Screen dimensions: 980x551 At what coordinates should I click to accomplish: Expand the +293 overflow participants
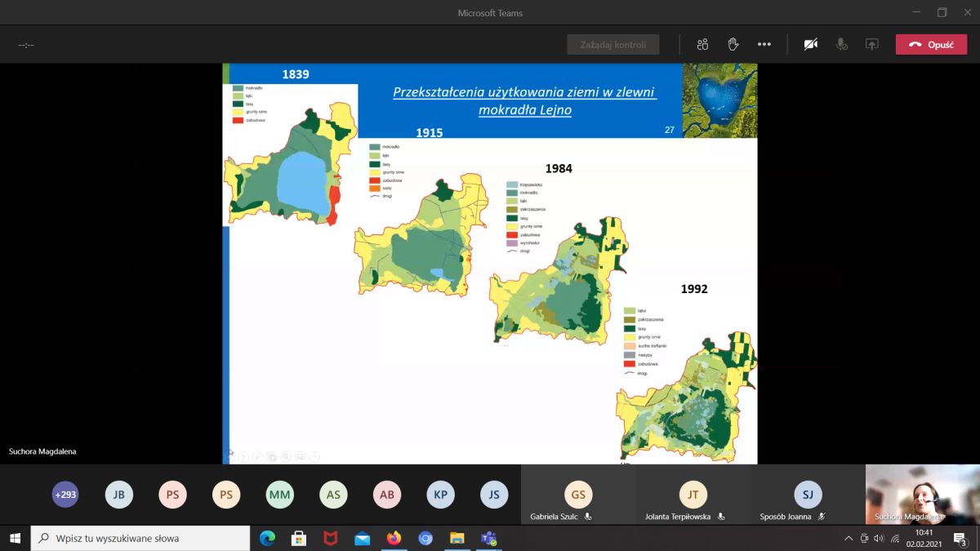click(x=65, y=494)
